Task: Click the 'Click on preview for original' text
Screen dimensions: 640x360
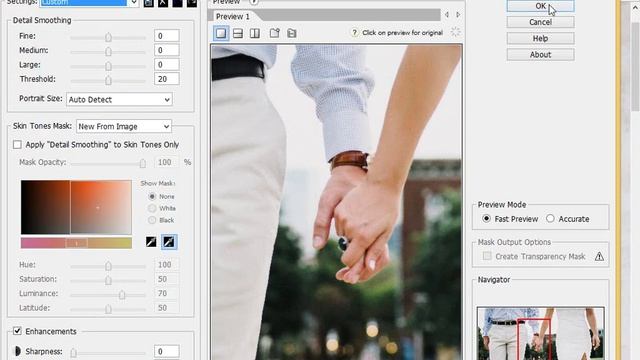Action: pos(402,33)
